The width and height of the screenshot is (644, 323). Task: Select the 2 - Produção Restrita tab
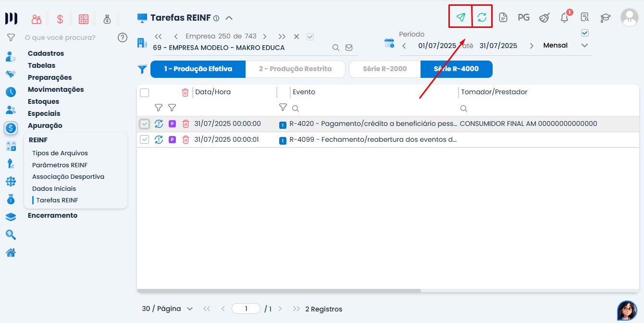click(295, 69)
